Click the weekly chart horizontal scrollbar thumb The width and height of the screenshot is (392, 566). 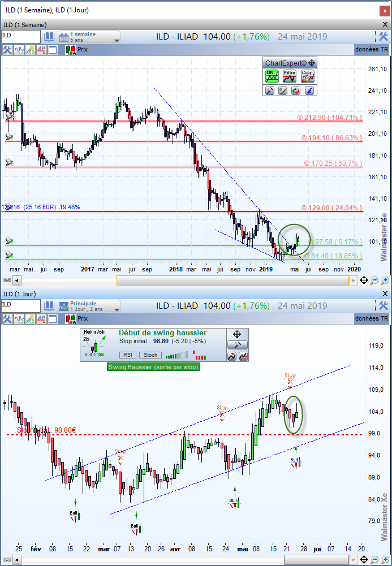(233, 280)
